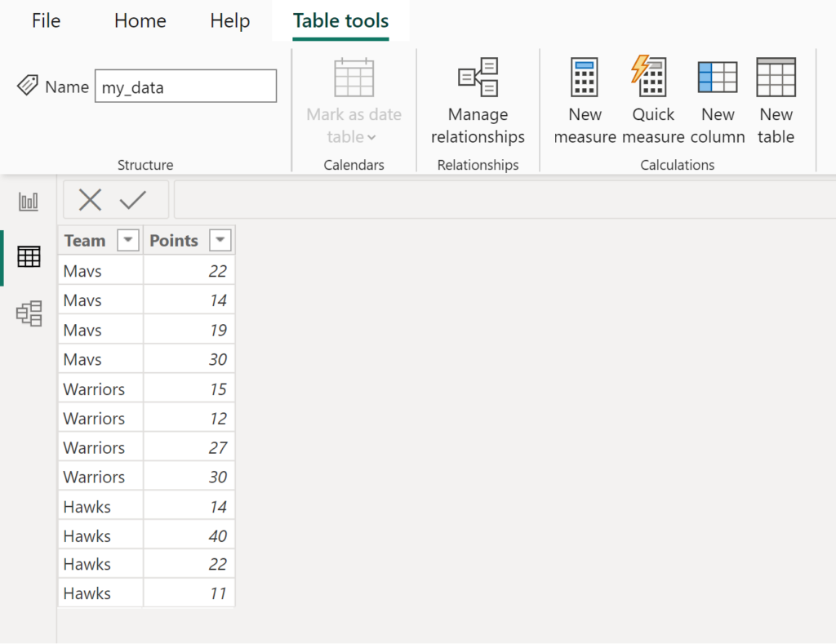836x644 pixels.
Task: Click the Warriors cell with 27 points
Action: pos(100,447)
